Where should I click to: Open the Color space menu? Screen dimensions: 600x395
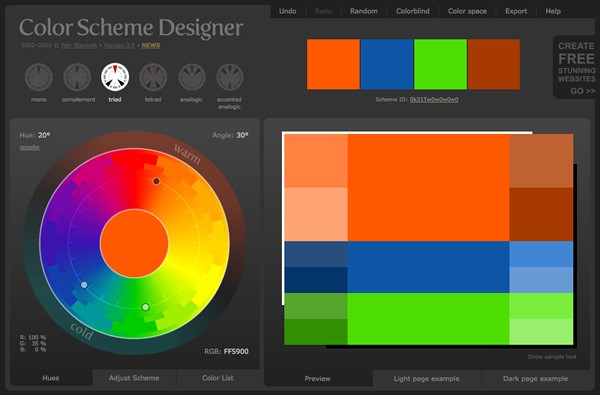tap(467, 11)
